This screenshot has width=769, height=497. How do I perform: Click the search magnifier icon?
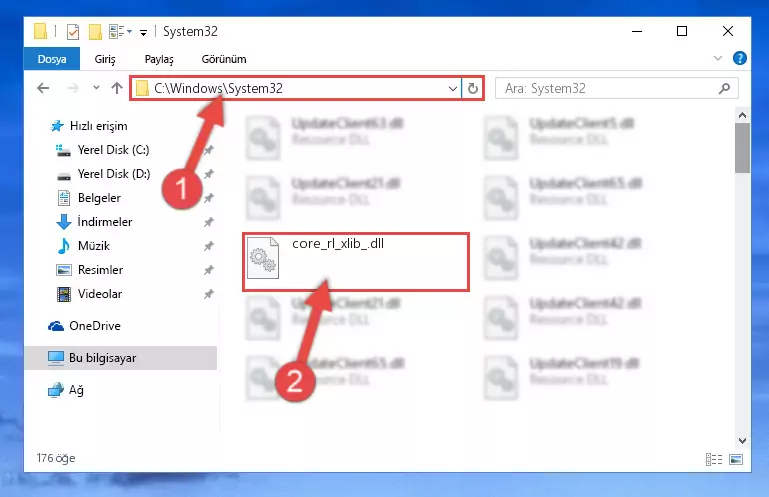(x=724, y=89)
